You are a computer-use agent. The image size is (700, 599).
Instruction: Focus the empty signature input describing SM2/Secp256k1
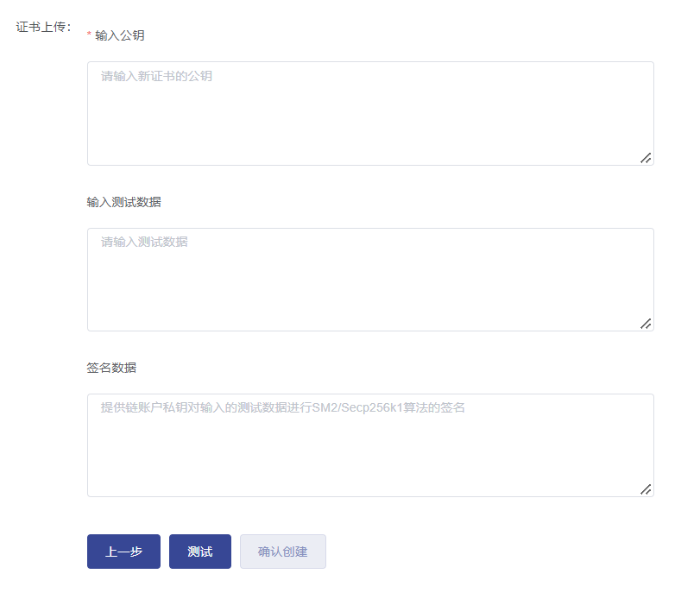click(370, 440)
